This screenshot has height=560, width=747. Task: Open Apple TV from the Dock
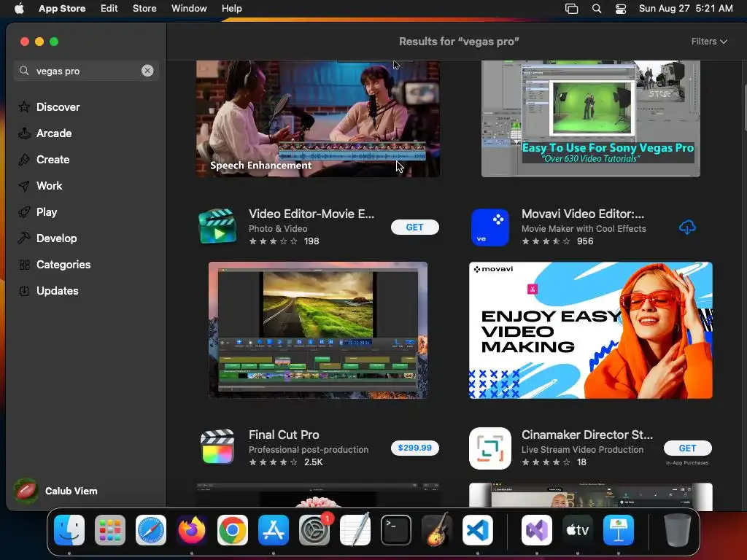(x=578, y=530)
